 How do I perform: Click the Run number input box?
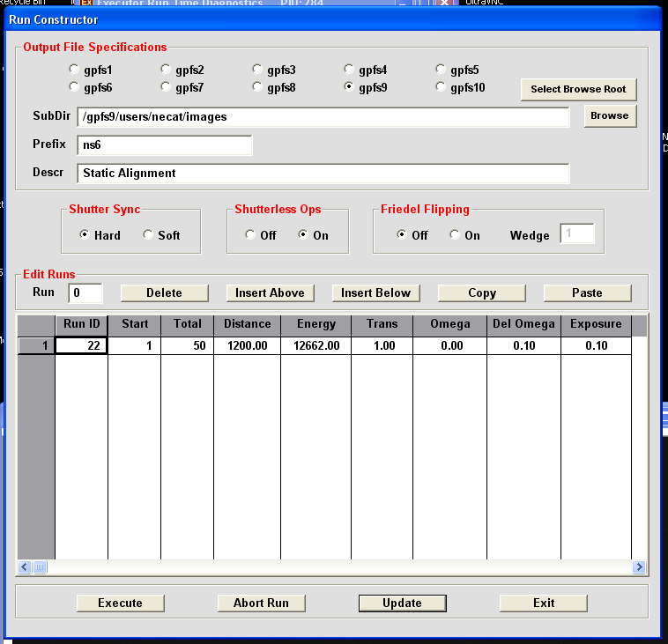point(85,292)
